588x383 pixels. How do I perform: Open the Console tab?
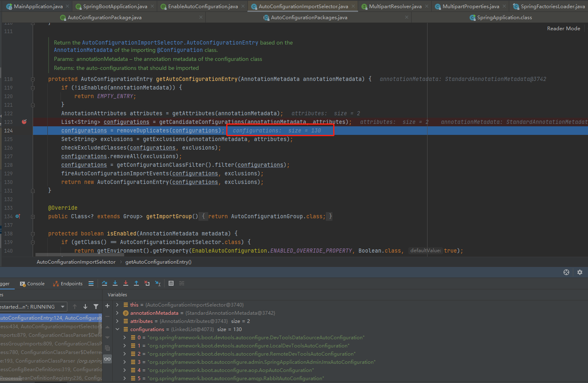tap(32, 284)
